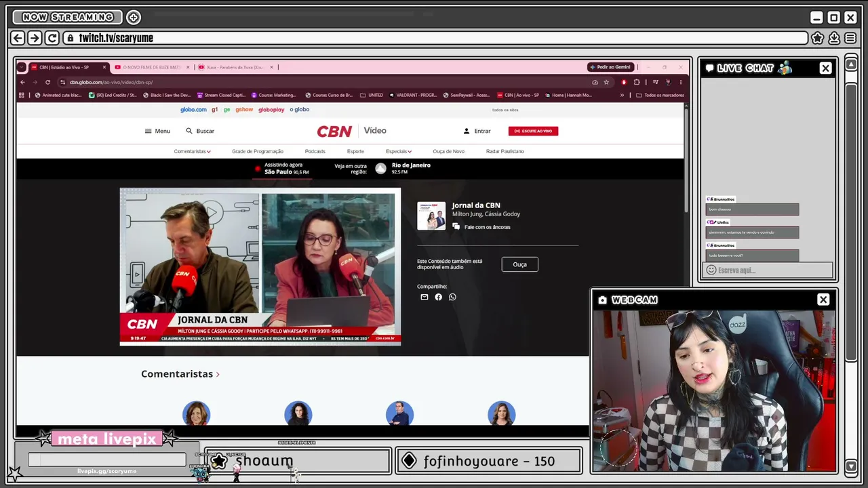Image resolution: width=868 pixels, height=488 pixels.
Task: Open the UNITED bookmarks folder
Action: (372, 96)
